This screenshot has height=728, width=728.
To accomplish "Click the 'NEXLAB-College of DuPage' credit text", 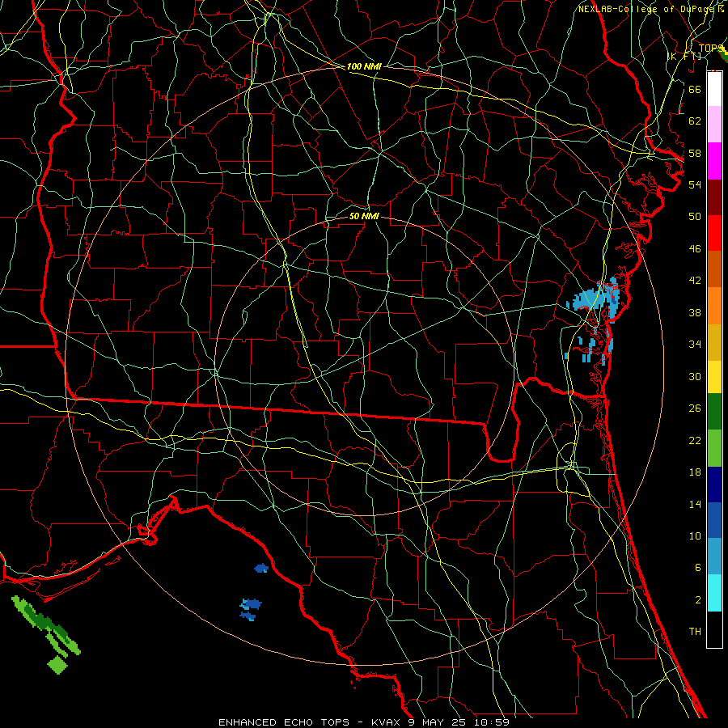I will tap(646, 9).
